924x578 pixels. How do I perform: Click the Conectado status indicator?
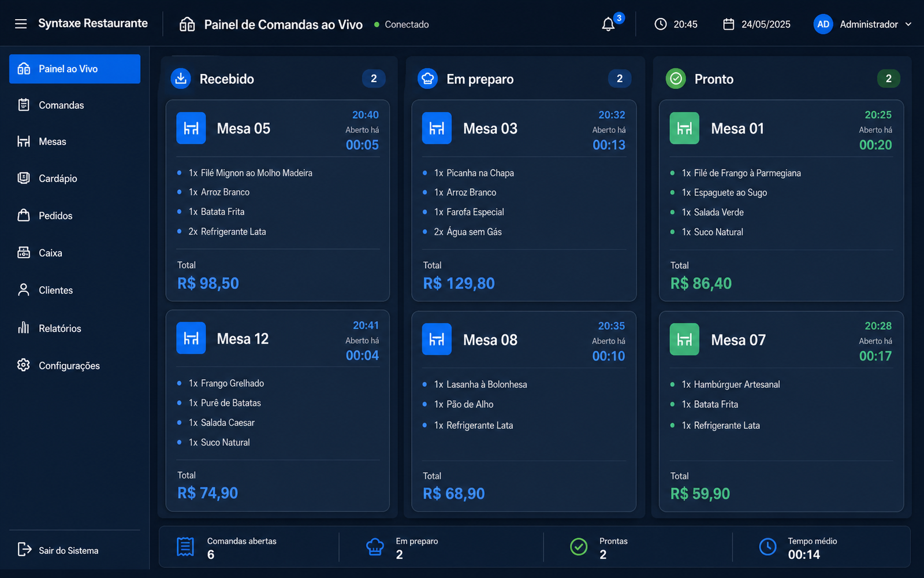click(x=401, y=24)
